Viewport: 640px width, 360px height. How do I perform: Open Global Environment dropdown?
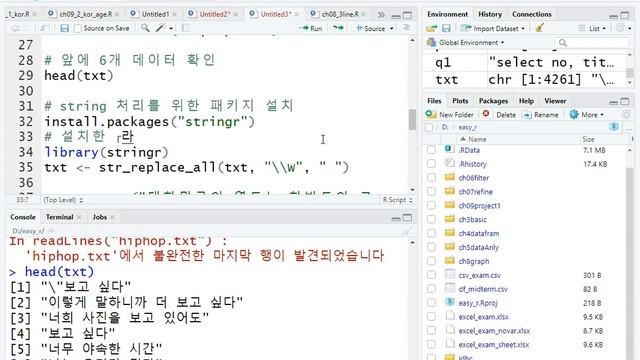(465, 42)
